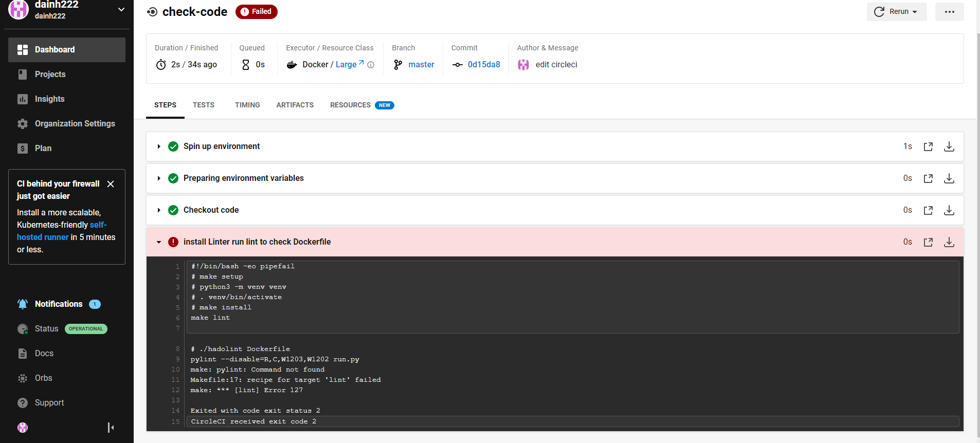The width and height of the screenshot is (980, 443).
Task: Switch to the TESTS tab
Action: [204, 105]
